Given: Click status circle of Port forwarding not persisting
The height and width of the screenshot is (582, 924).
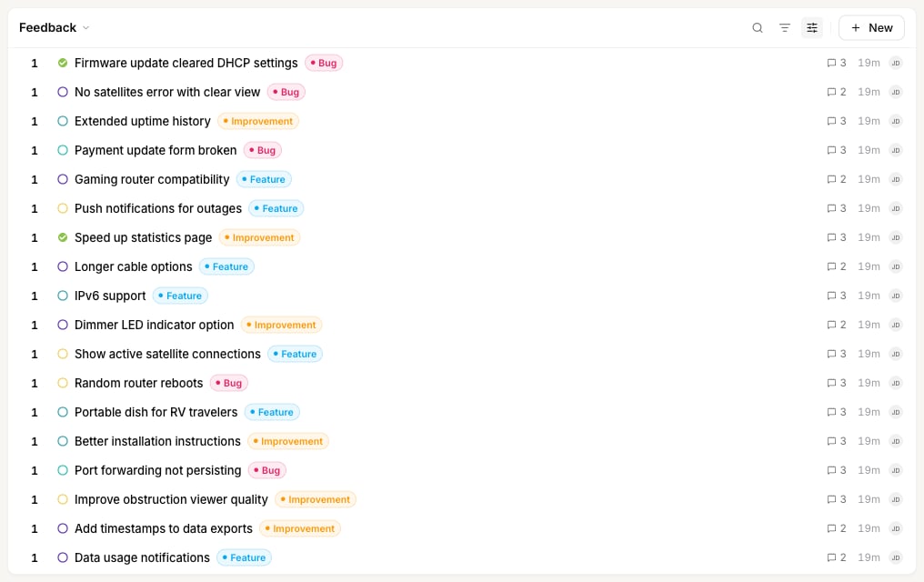Looking at the screenshot, I should point(63,471).
